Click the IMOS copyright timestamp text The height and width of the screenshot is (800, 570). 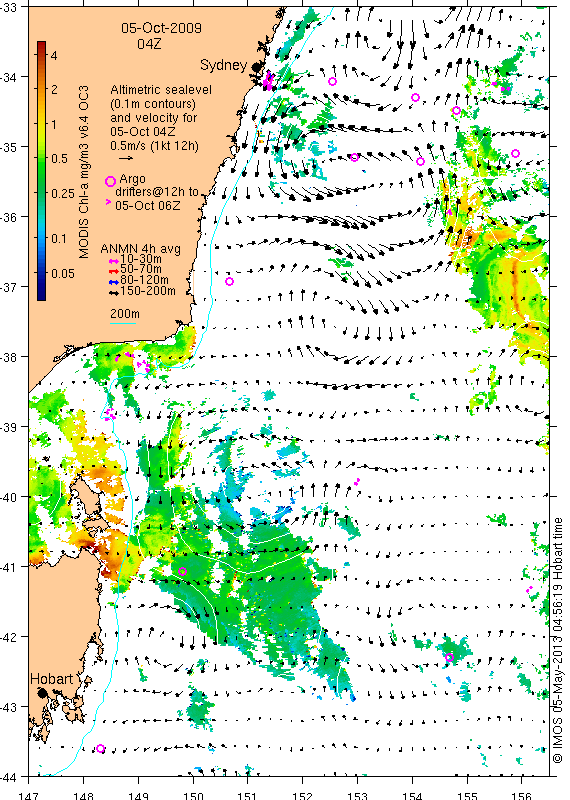coord(557,640)
